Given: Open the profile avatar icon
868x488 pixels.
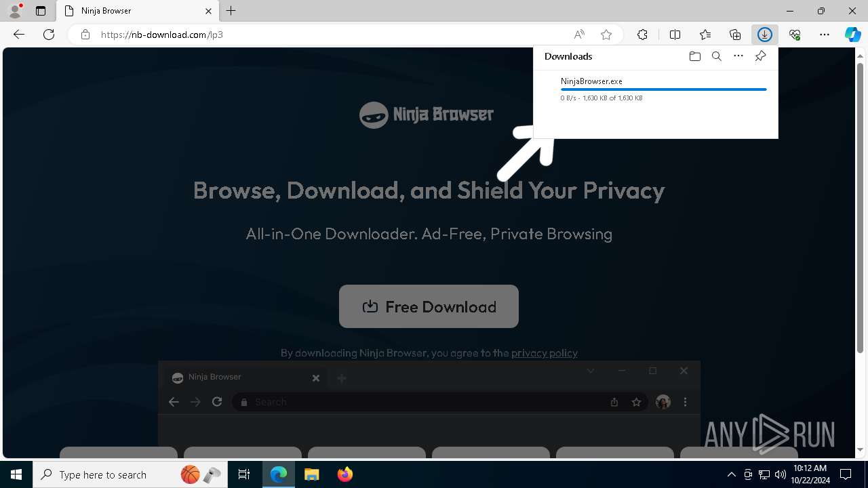Looking at the screenshot, I should pos(15,11).
